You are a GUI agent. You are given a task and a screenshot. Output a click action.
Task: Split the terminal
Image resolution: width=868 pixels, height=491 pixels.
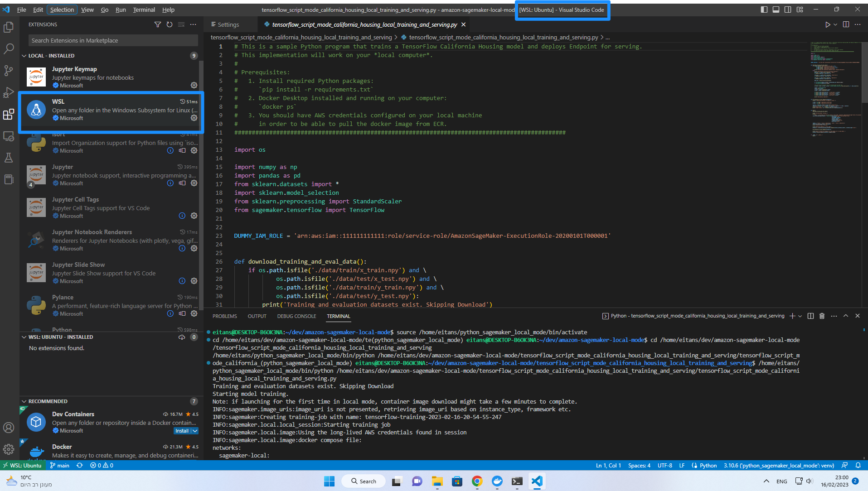coord(810,316)
